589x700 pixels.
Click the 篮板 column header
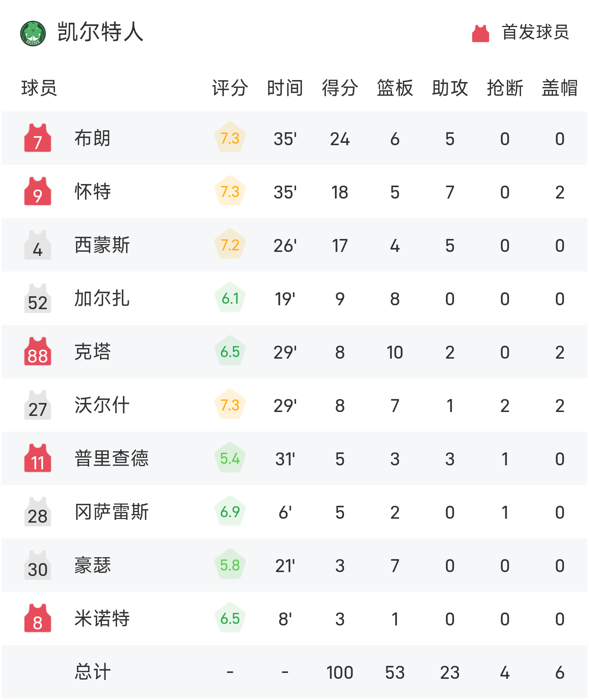(395, 88)
